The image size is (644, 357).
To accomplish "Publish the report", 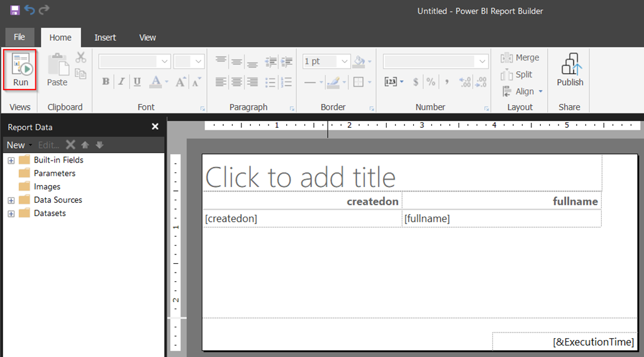I will tap(570, 70).
